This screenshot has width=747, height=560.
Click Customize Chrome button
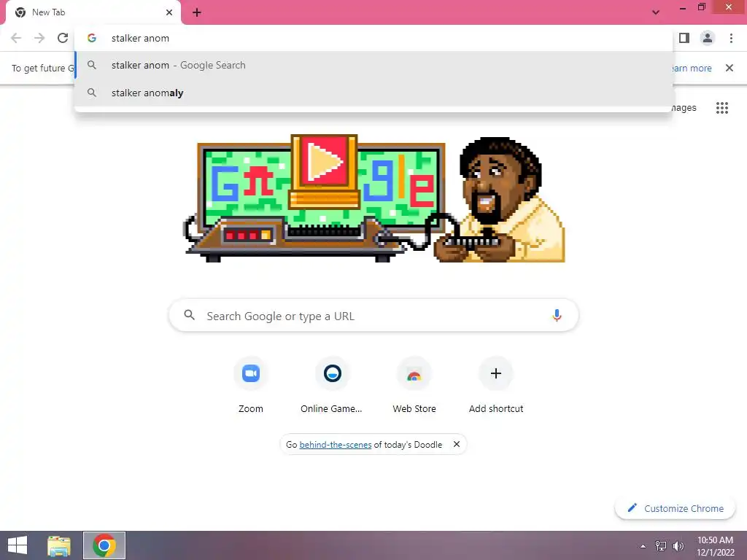[x=675, y=508]
